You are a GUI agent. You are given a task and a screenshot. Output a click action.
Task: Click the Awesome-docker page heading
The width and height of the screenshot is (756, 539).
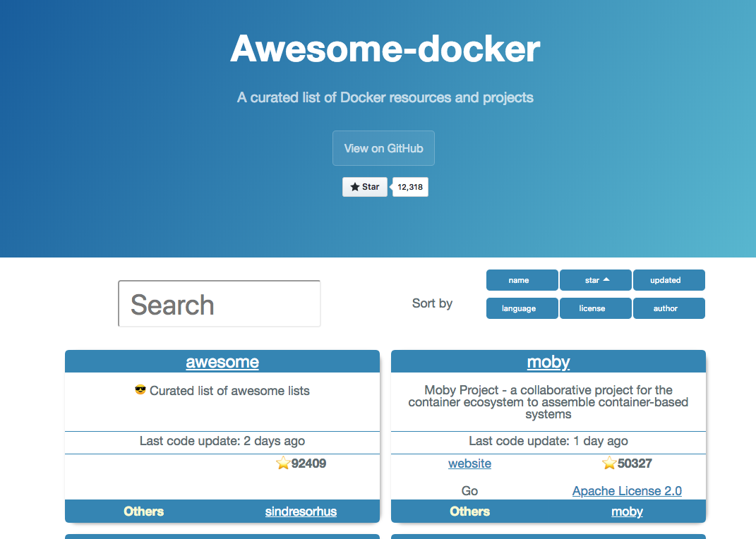point(385,49)
